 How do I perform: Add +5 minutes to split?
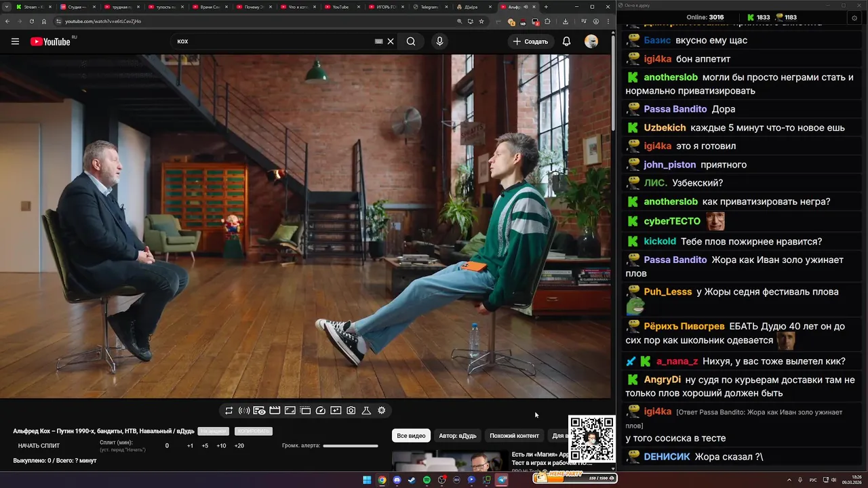click(x=205, y=446)
